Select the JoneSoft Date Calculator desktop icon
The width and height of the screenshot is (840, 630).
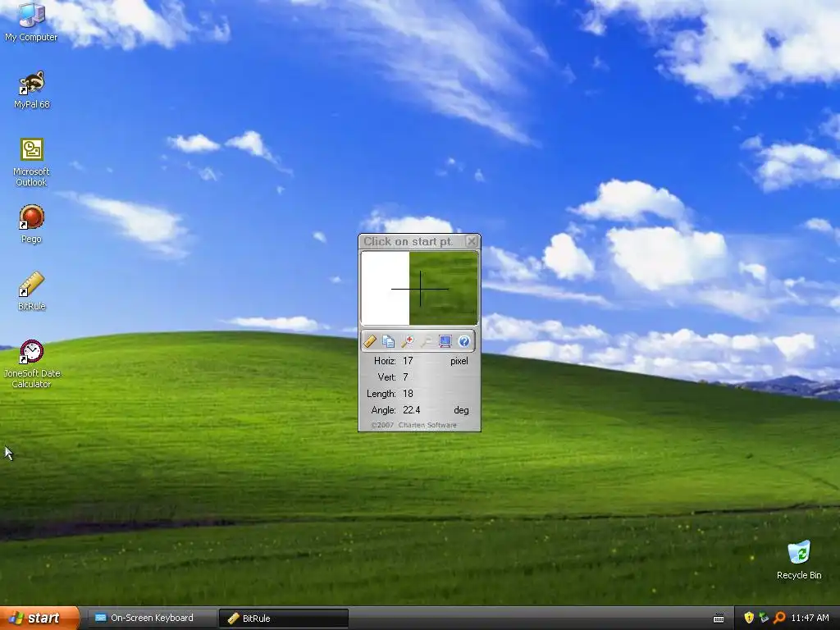point(32,364)
